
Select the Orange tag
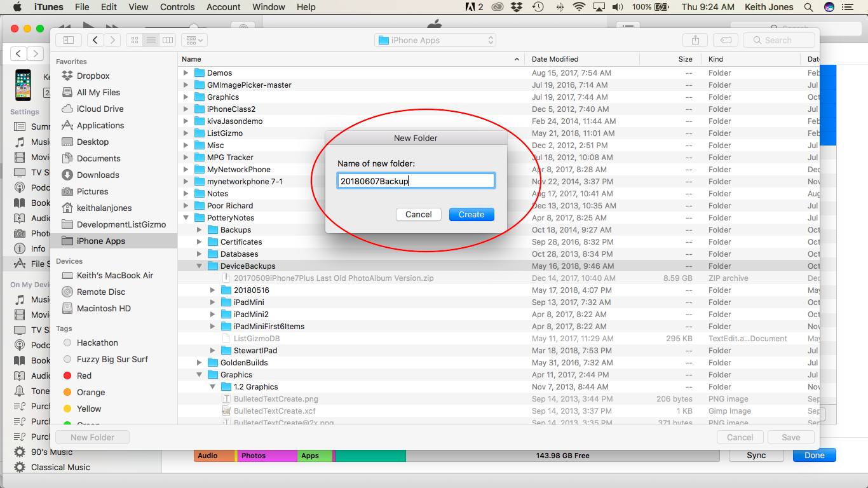click(x=91, y=392)
